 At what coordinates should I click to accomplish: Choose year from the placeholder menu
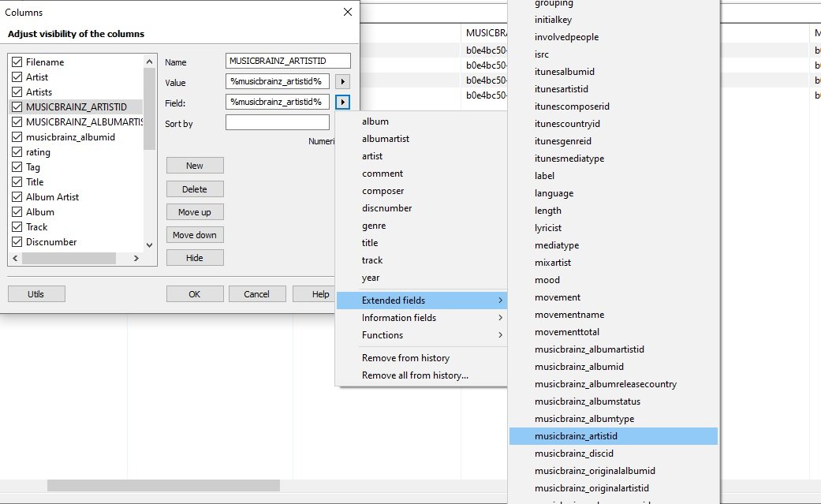click(421, 278)
